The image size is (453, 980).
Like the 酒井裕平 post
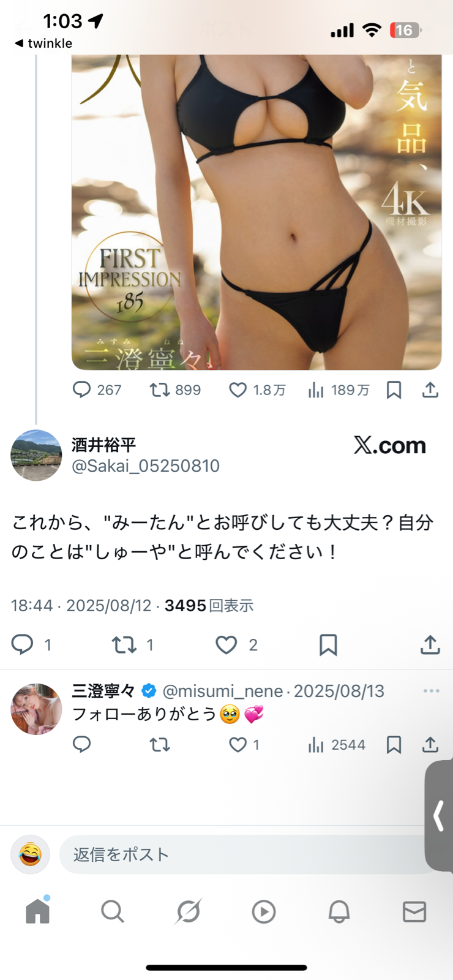tap(226, 645)
